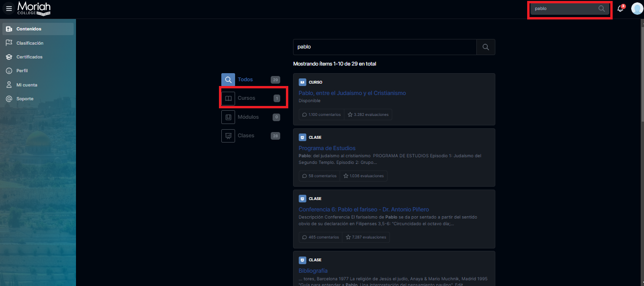The height and width of the screenshot is (286, 644).
Task: Filter results by Cursos
Action: click(x=246, y=98)
